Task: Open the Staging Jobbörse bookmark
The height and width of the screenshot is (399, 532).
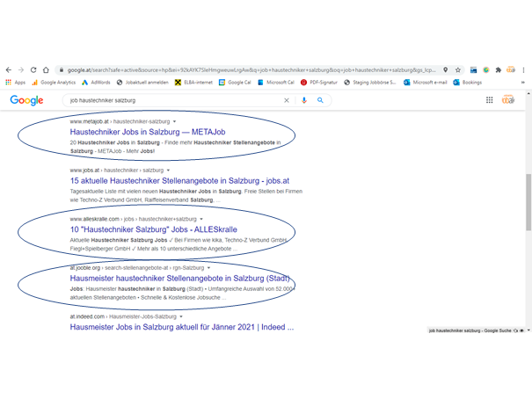Action: pyautogui.click(x=370, y=83)
